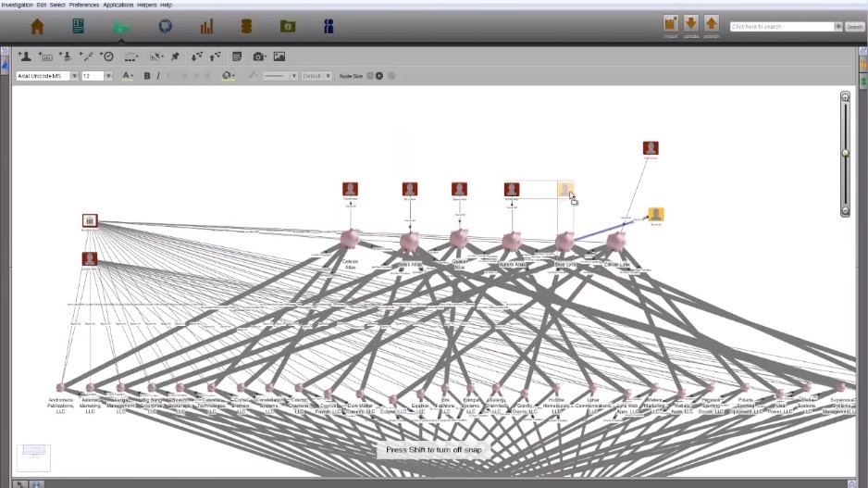The width and height of the screenshot is (868, 488).
Task: Increase node size with plus button
Action: pos(379,76)
